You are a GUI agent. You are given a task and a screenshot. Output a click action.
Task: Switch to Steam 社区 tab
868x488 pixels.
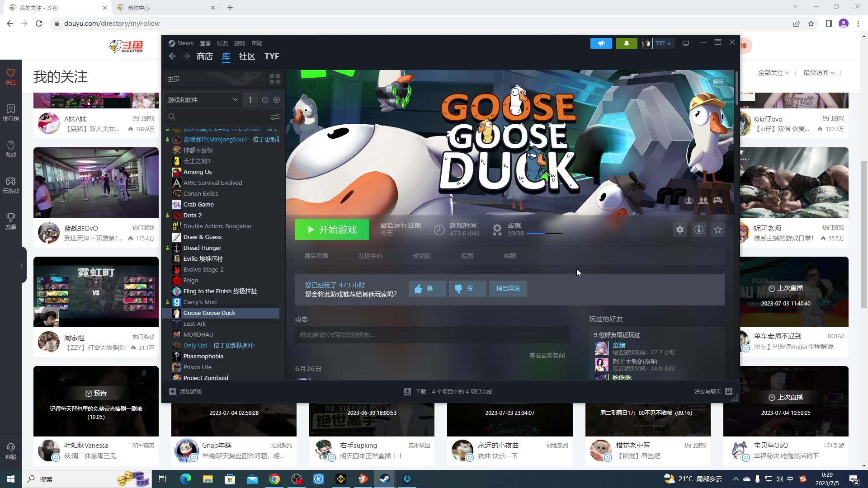tap(247, 56)
